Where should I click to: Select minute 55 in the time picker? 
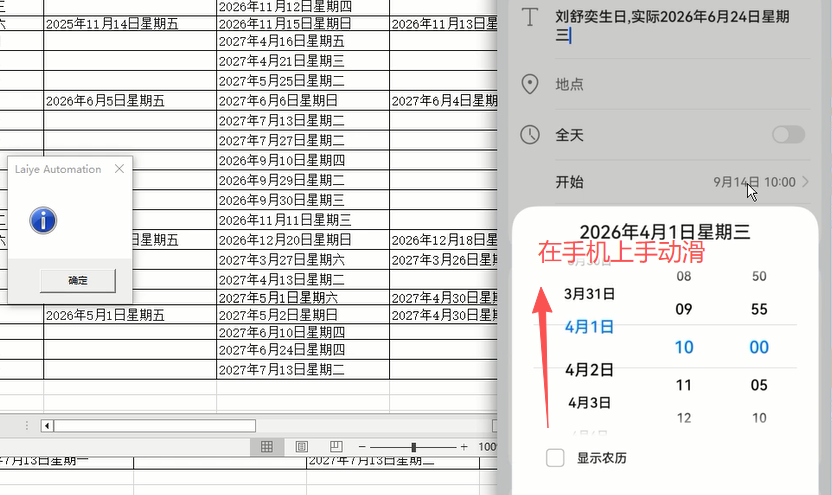pos(759,309)
